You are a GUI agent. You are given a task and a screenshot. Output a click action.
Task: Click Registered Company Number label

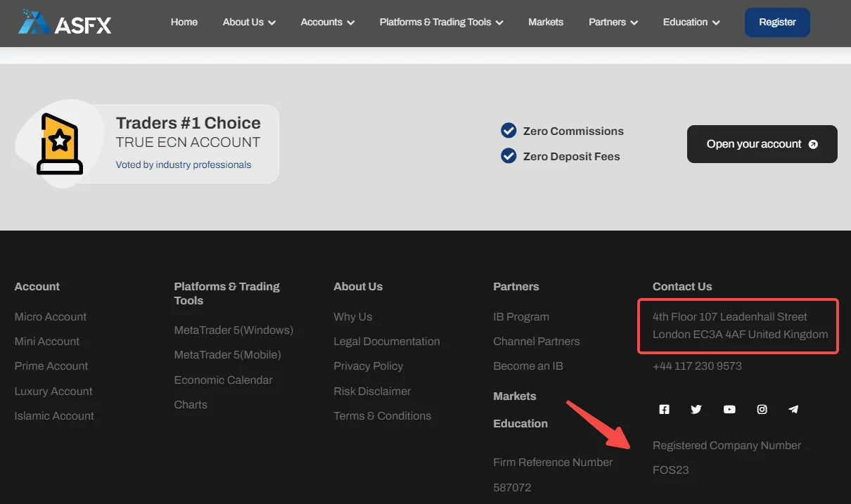(727, 446)
